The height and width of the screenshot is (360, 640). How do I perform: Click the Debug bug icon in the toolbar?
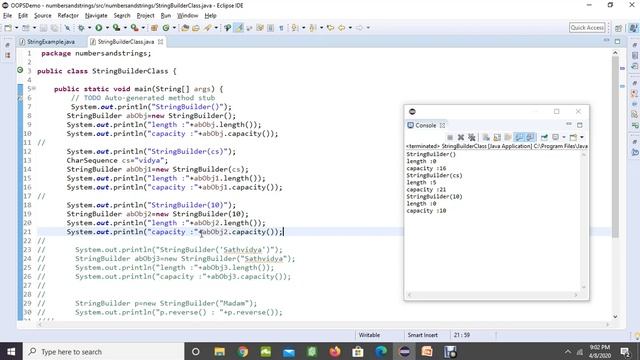pos(81,28)
